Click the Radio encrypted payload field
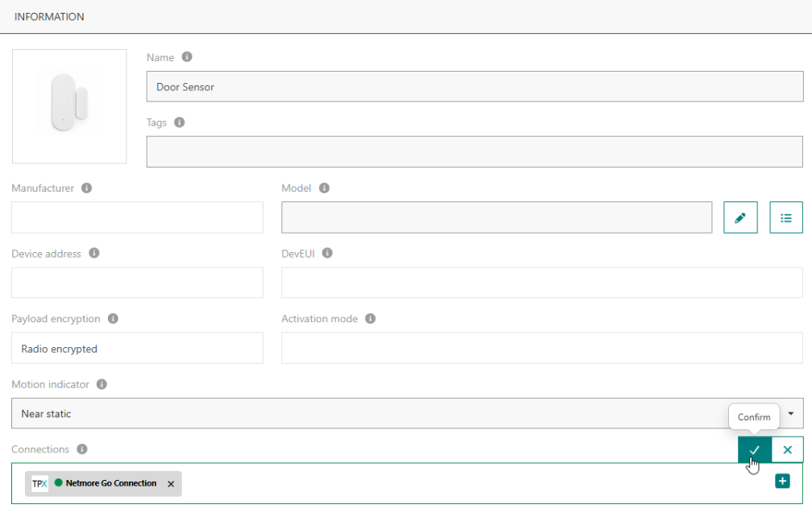Image resolution: width=812 pixels, height=517 pixels. [137, 348]
